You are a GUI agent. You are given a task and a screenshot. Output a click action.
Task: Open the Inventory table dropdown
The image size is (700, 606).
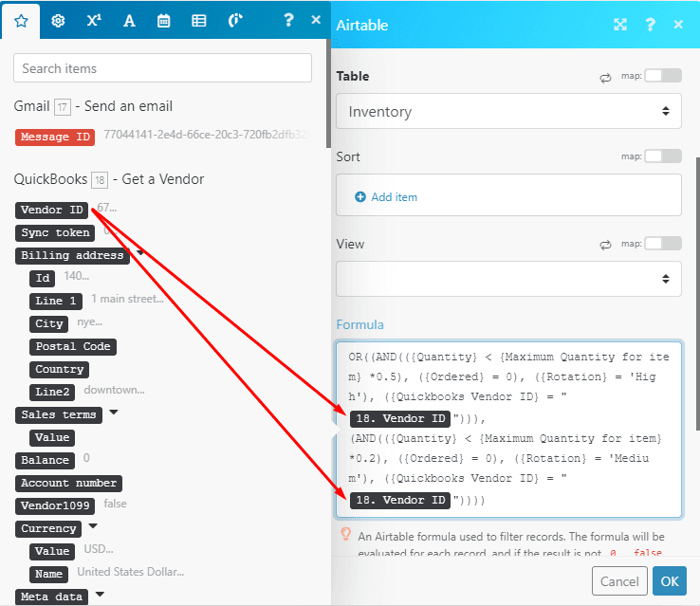click(x=508, y=112)
